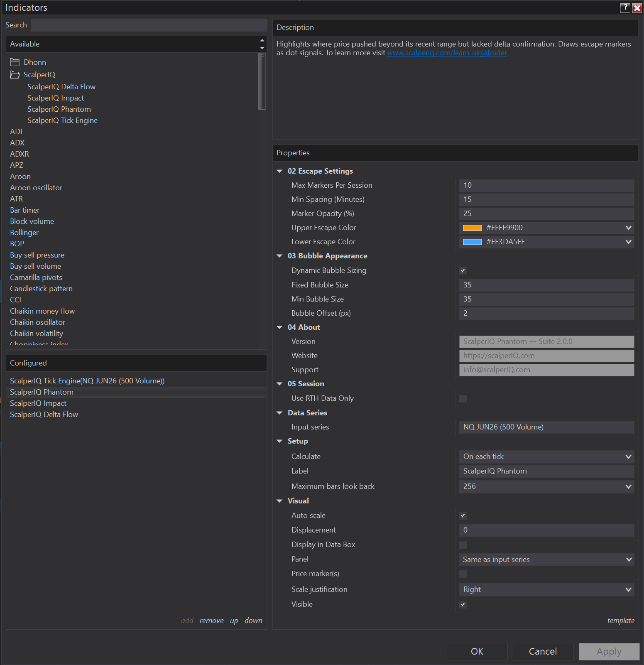
Task: Collapse the Data Series section
Action: click(x=279, y=413)
